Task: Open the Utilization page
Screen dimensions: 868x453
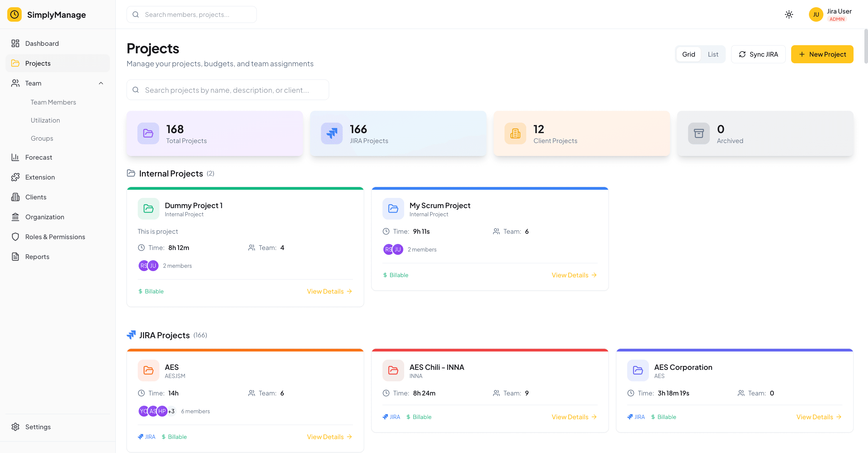Action: (45, 120)
